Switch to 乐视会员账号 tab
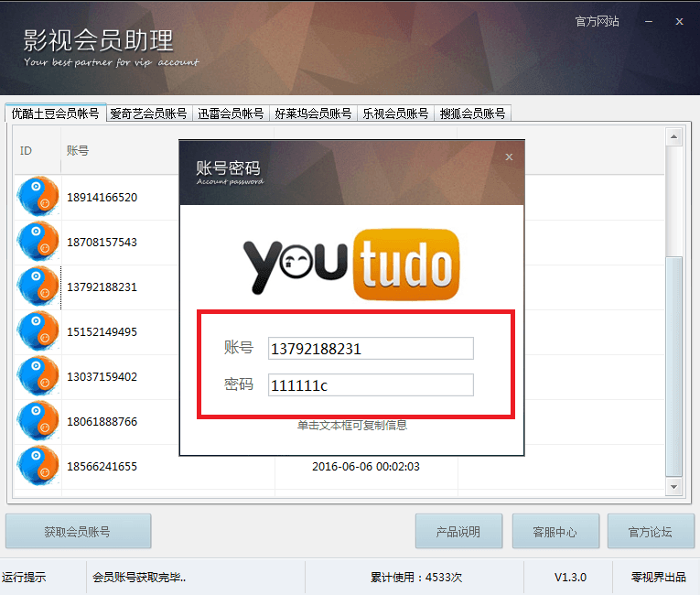 pyautogui.click(x=395, y=114)
